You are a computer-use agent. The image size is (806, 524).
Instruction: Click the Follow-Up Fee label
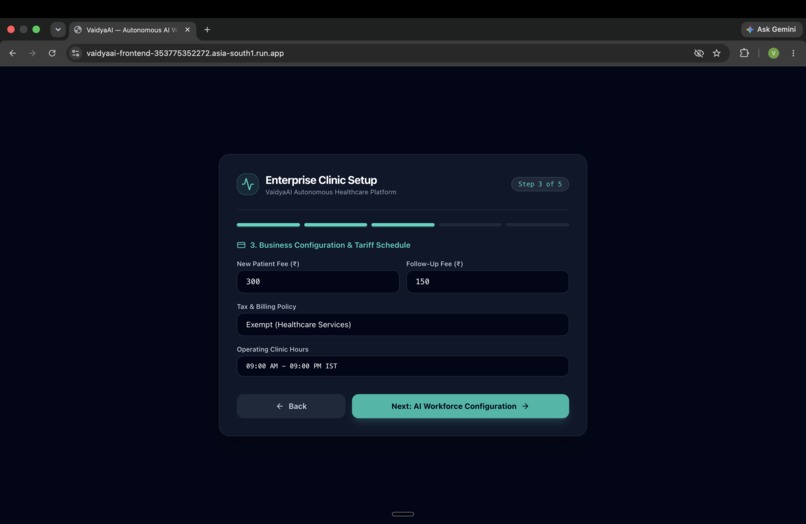click(434, 264)
